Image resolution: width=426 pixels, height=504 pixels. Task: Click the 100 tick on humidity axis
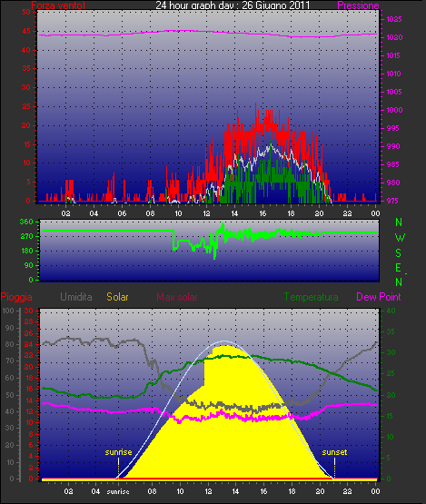[x=8, y=311]
